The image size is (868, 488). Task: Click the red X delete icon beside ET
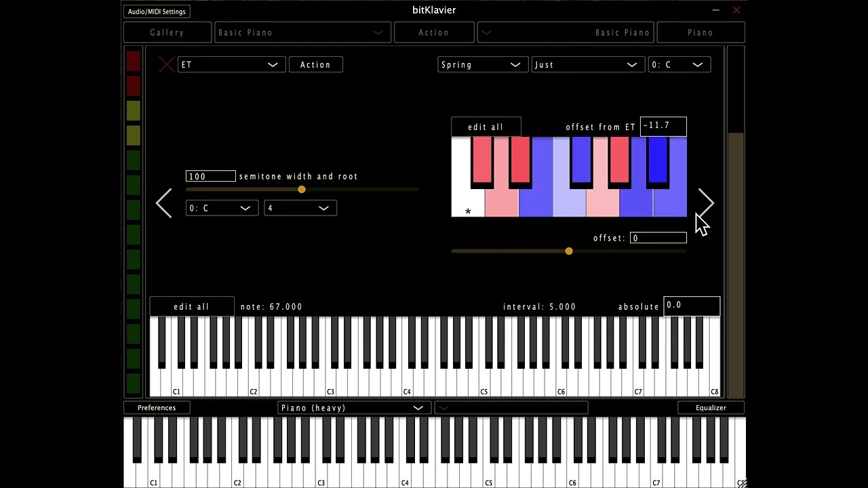166,64
